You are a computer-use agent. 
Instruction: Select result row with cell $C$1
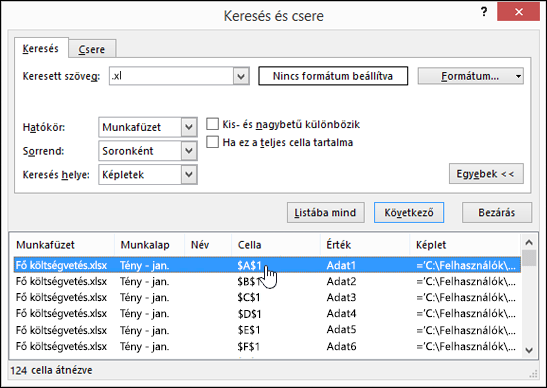point(268,298)
